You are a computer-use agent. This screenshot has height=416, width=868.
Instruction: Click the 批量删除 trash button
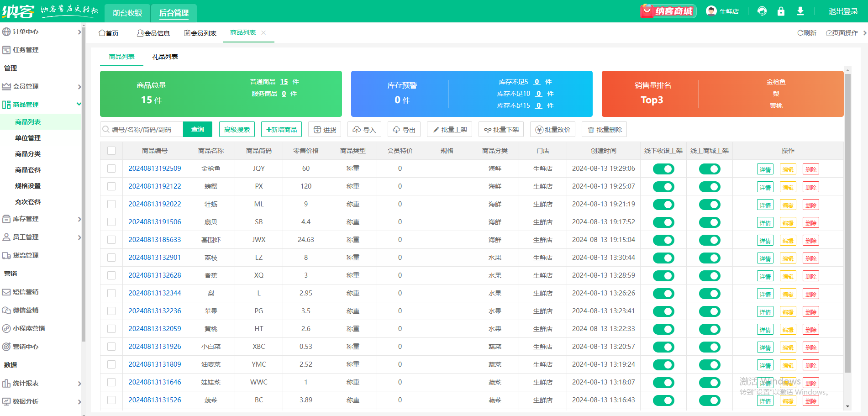point(604,130)
